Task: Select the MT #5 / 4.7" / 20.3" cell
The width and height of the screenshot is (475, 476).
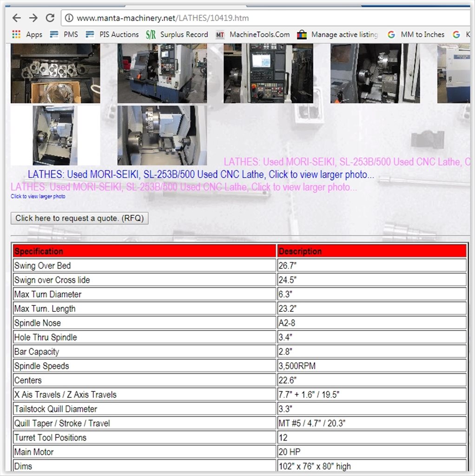Action: coord(372,423)
